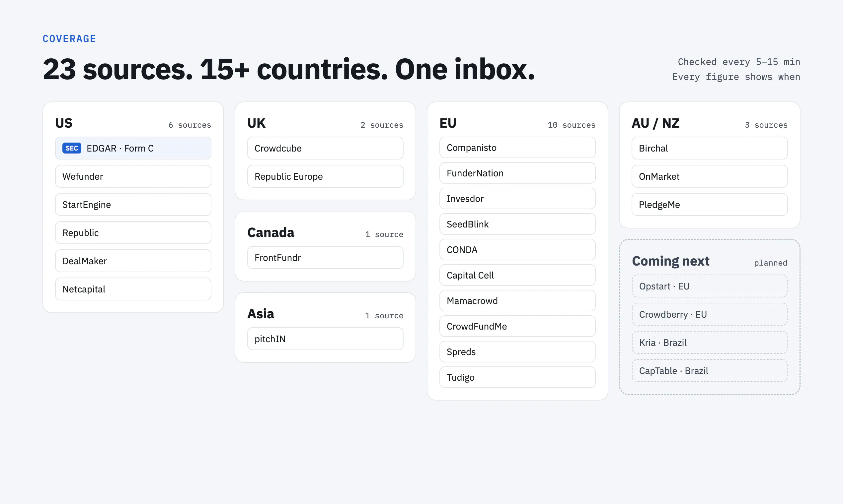
Task: Click the Canada card heading
Action: pyautogui.click(x=270, y=232)
